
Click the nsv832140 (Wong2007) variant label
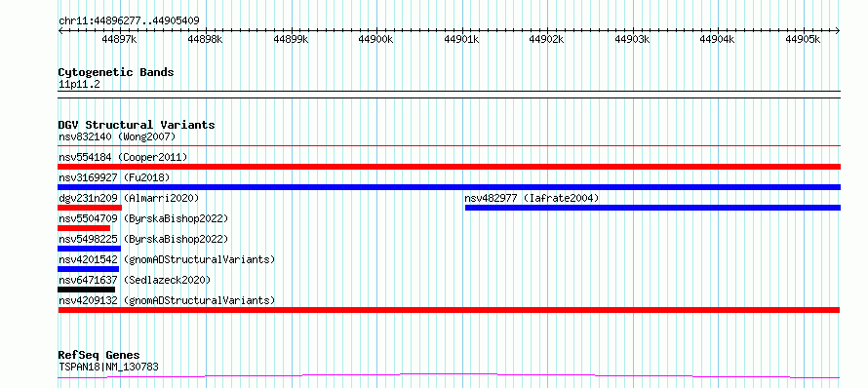117,136
